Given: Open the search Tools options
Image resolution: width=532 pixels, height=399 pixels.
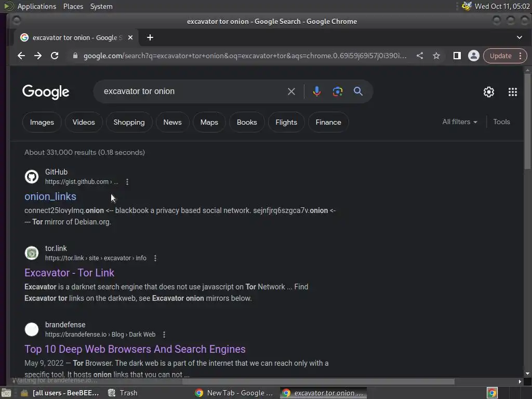Looking at the screenshot, I should [501, 122].
